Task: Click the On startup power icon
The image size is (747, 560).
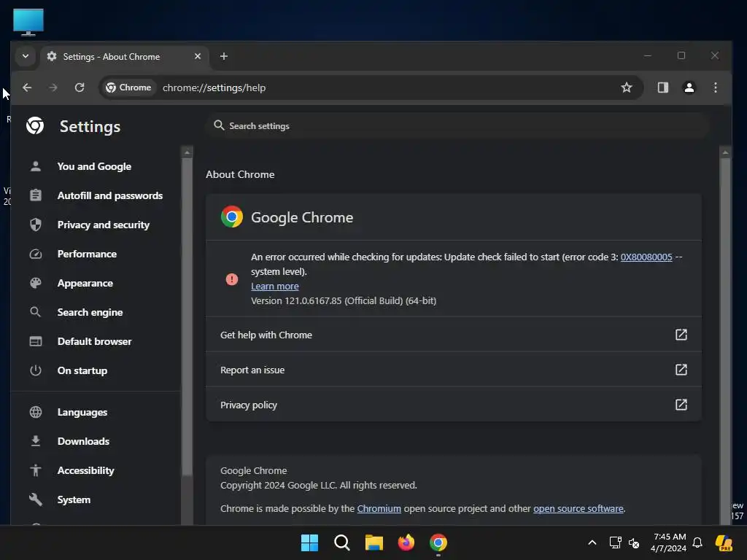Action: pyautogui.click(x=36, y=370)
